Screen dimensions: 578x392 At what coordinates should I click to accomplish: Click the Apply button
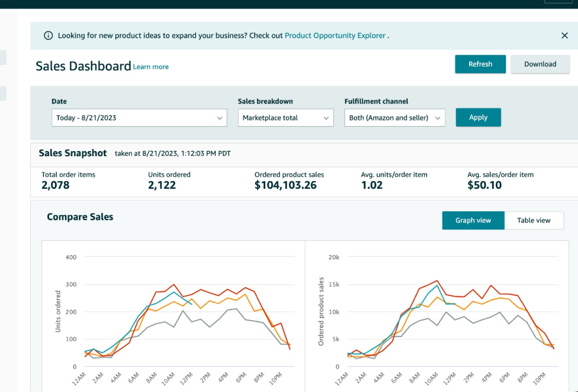(478, 117)
